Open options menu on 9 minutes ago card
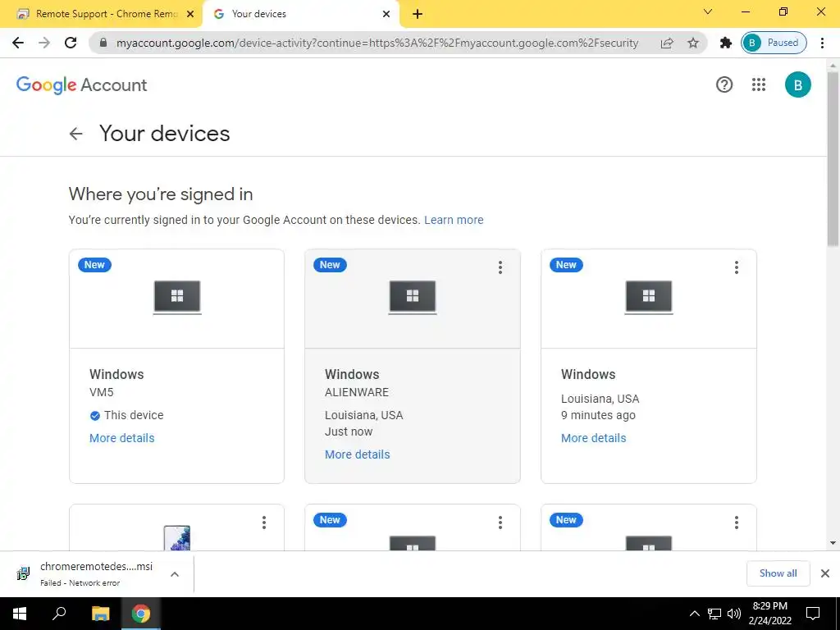Viewport: 840px width, 630px height. tap(737, 267)
